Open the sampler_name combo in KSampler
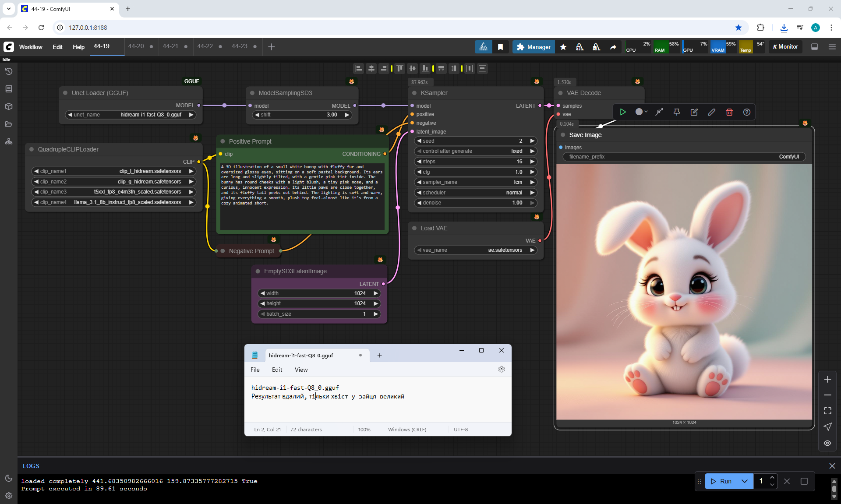The image size is (841, 504). (476, 182)
